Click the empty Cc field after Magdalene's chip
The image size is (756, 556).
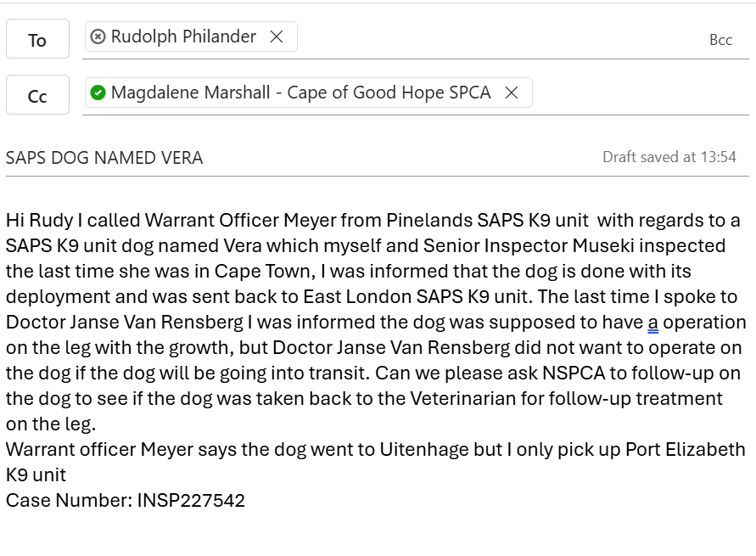[x=641, y=94]
